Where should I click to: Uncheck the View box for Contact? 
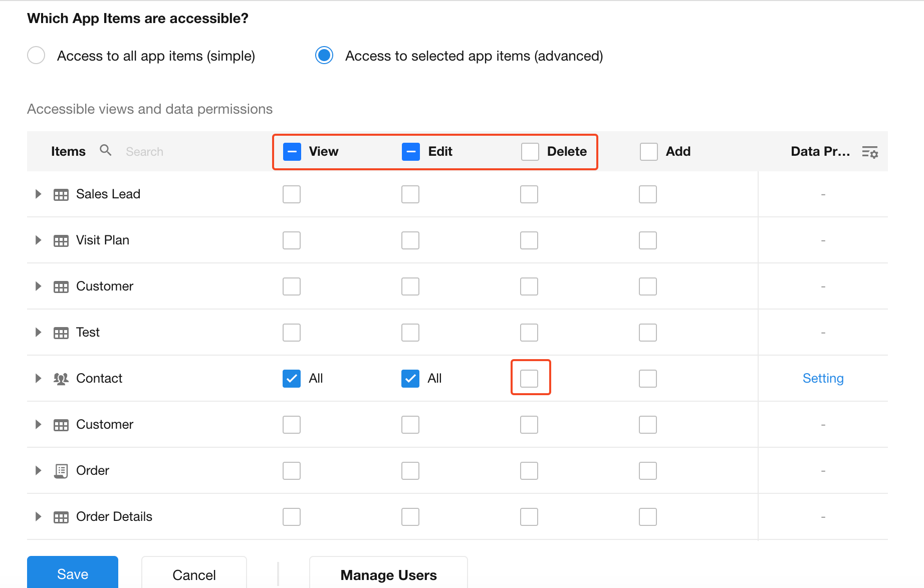point(292,379)
